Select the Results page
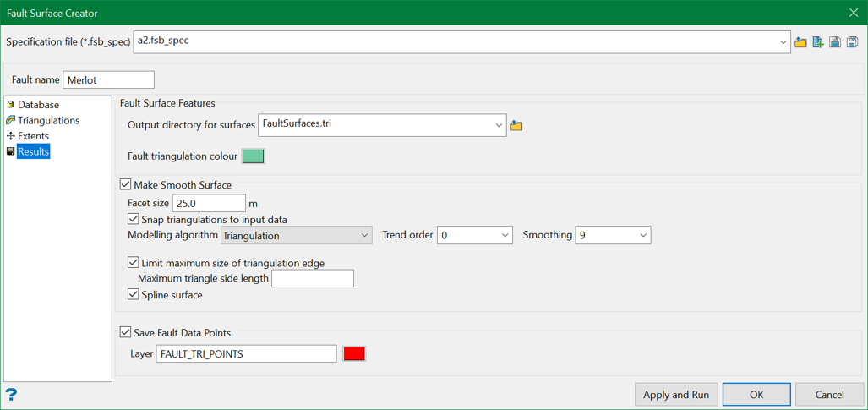This screenshot has height=410, width=868. 33,151
